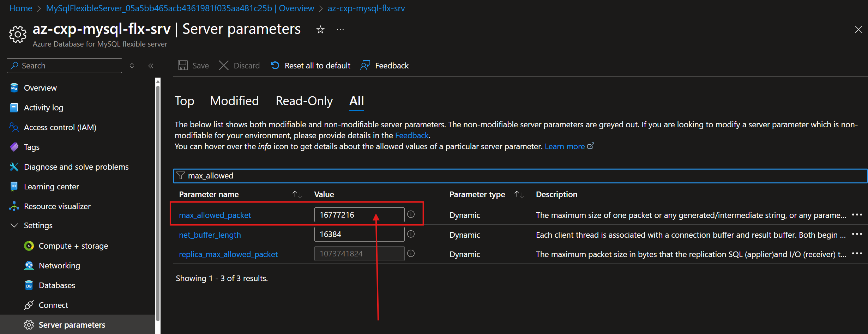
Task: Switch to the Modified tab
Action: [235, 101]
